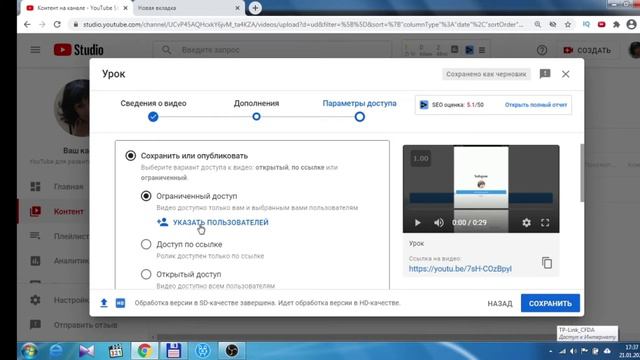Open the preview player settings gear
The height and width of the screenshot is (360, 640).
point(527,223)
